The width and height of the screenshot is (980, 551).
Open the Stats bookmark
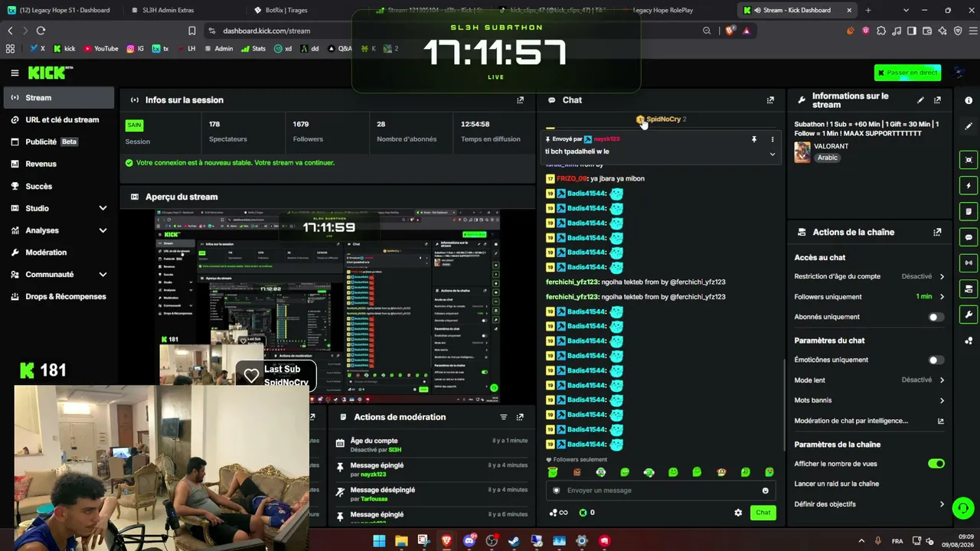pyautogui.click(x=253, y=48)
